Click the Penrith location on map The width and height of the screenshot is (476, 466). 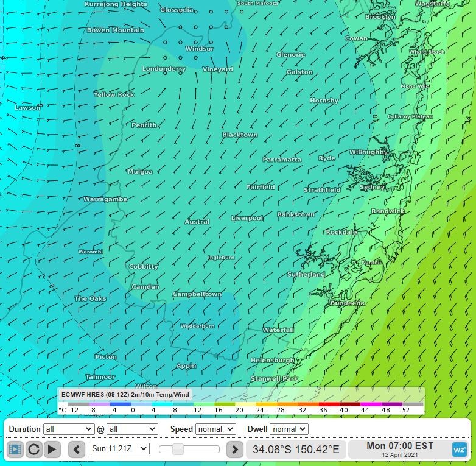tap(144, 125)
